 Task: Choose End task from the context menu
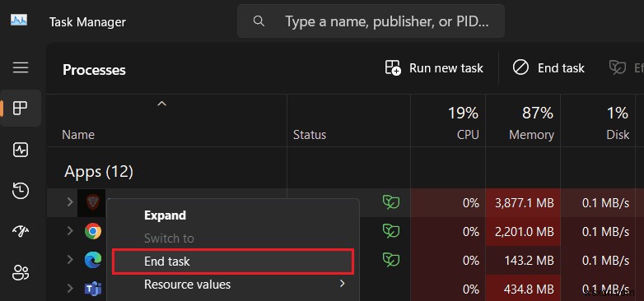(233, 262)
